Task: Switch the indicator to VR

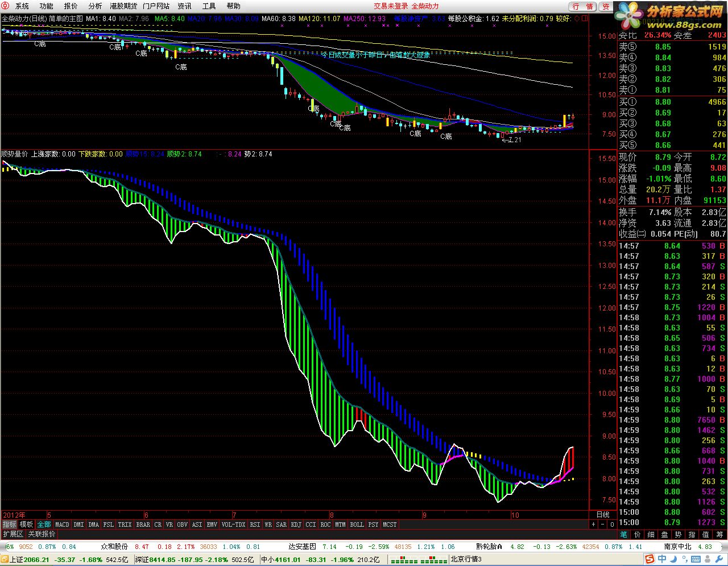Action: (169, 524)
